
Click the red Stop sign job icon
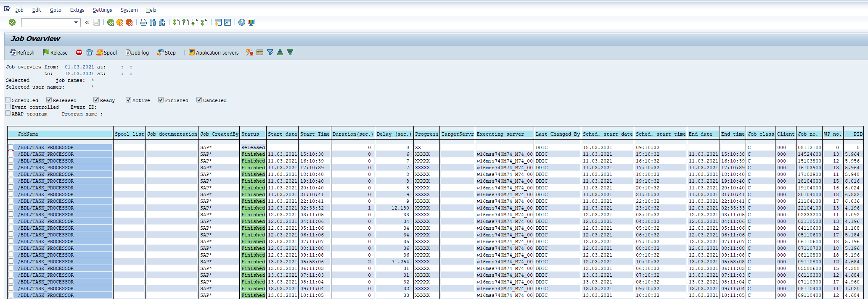(79, 52)
